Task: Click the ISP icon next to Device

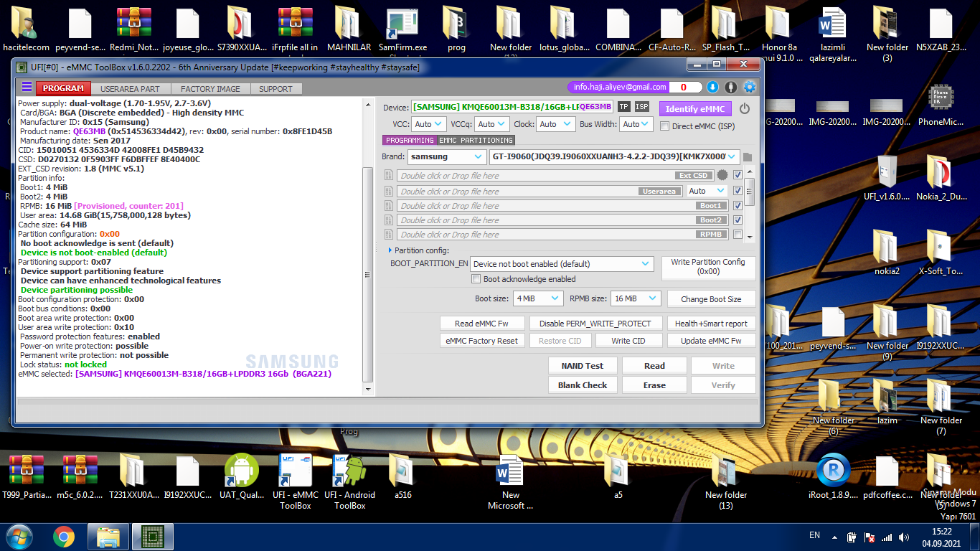Action: tap(642, 107)
